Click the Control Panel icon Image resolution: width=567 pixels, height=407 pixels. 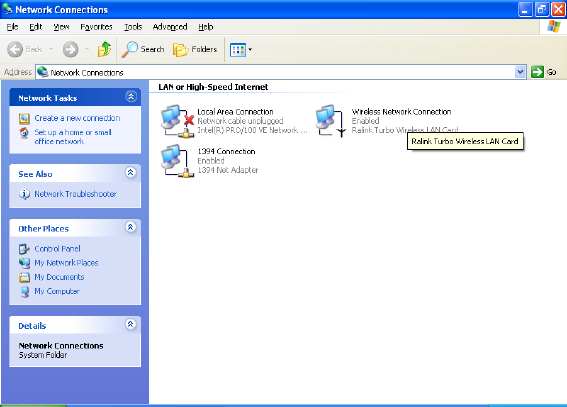(24, 249)
